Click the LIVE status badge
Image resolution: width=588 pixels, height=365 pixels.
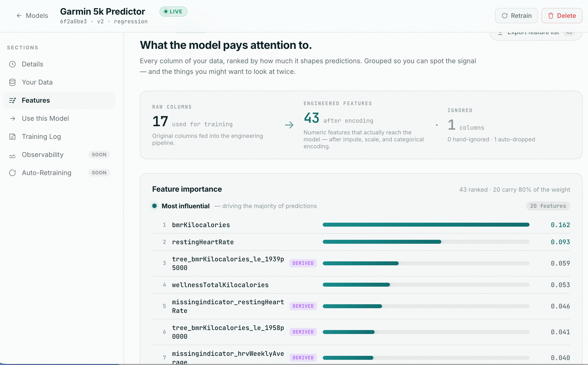[173, 11]
